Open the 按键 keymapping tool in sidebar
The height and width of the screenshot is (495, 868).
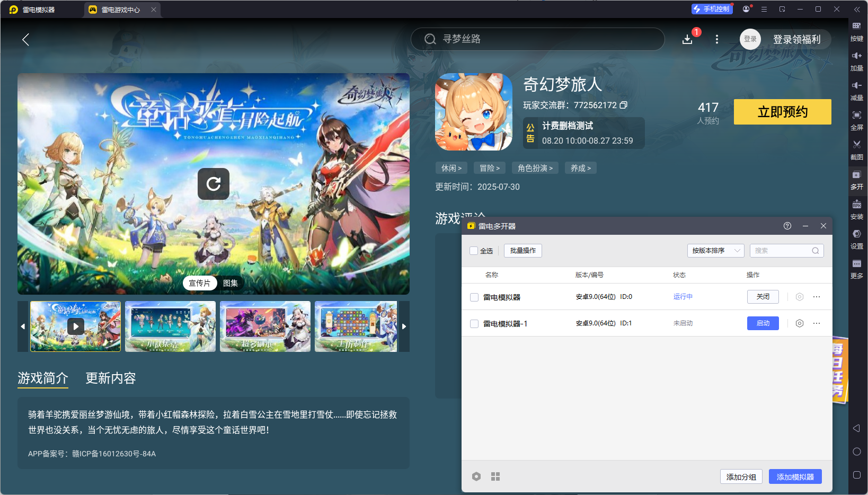[x=856, y=31]
